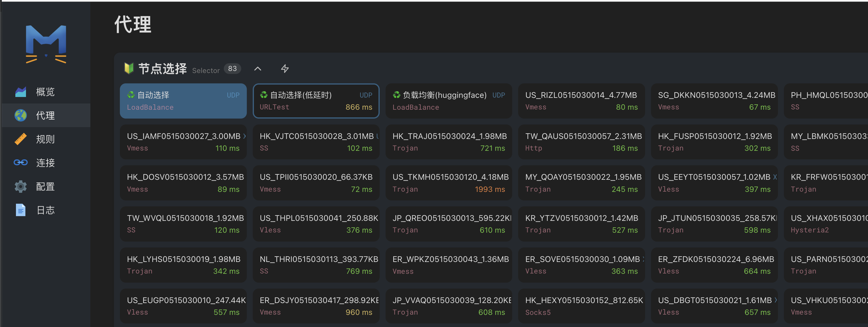Select HK_HEXY0515030152 Socks5 node
The width and height of the screenshot is (868, 327).
click(581, 306)
